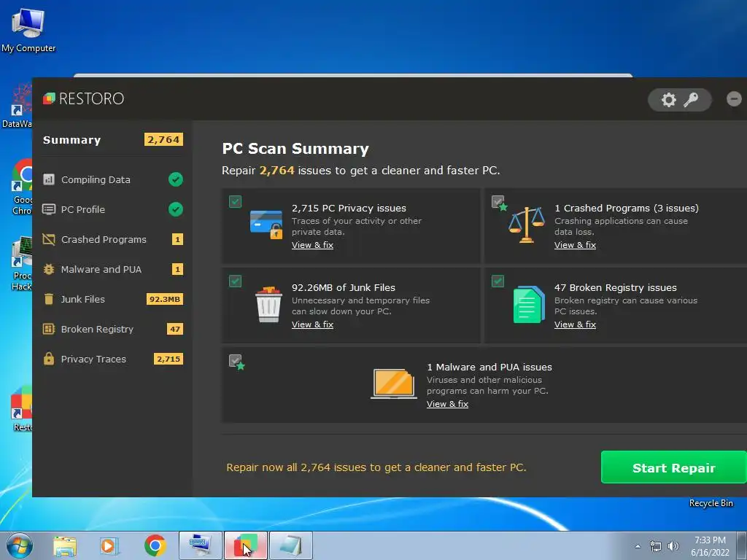Click the Start Repair button
The image size is (747, 560).
[673, 467]
